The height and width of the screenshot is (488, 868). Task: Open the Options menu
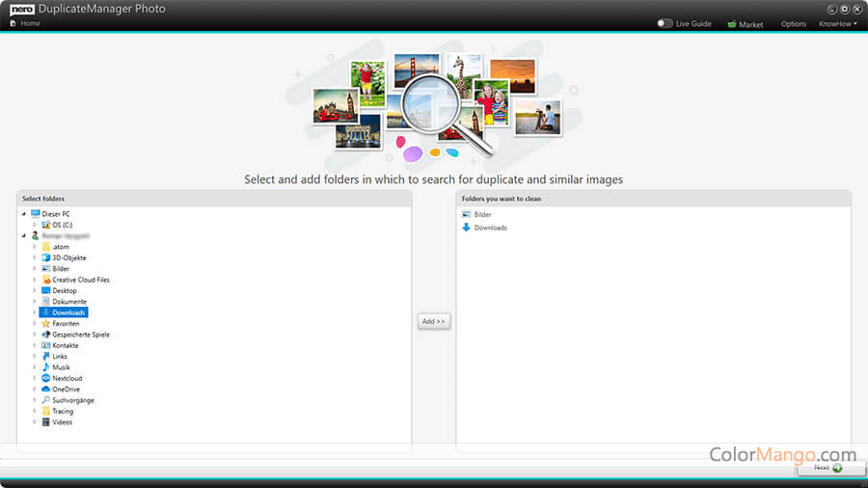(794, 24)
